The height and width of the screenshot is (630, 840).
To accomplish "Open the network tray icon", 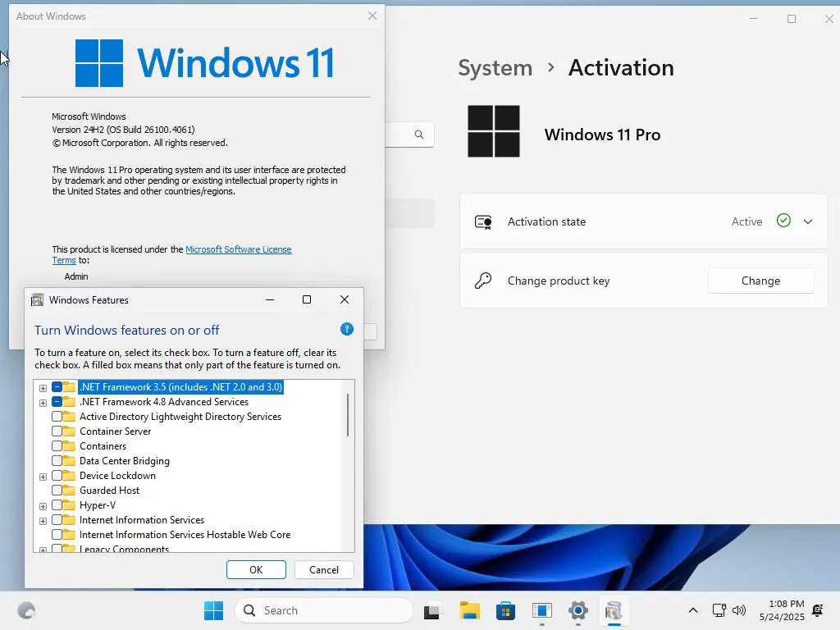I will 719,610.
